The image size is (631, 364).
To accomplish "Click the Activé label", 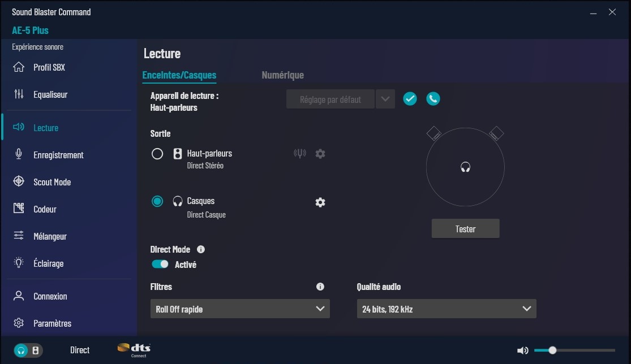I will click(x=186, y=265).
